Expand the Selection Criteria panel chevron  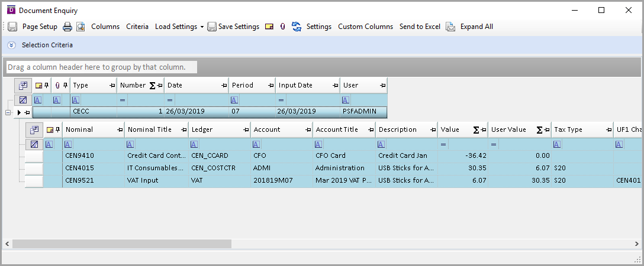click(x=11, y=45)
